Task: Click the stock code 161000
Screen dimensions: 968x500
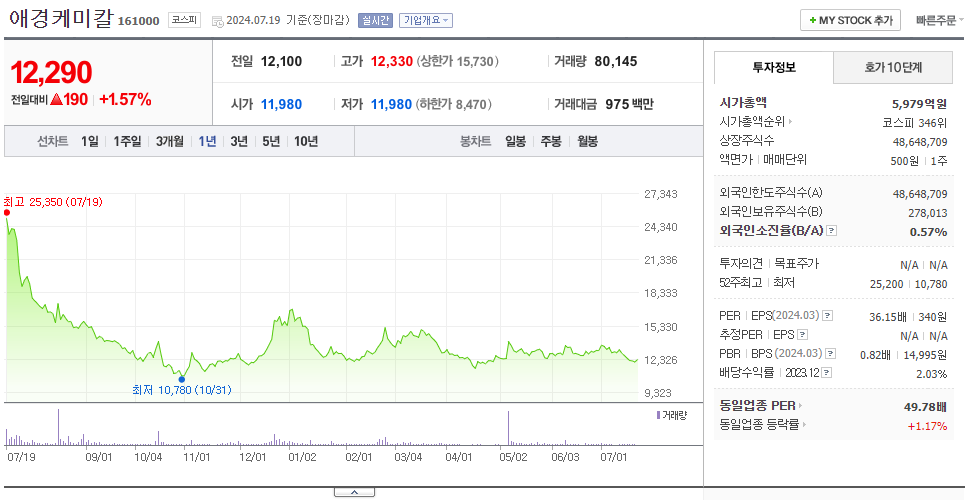Action: tap(138, 21)
